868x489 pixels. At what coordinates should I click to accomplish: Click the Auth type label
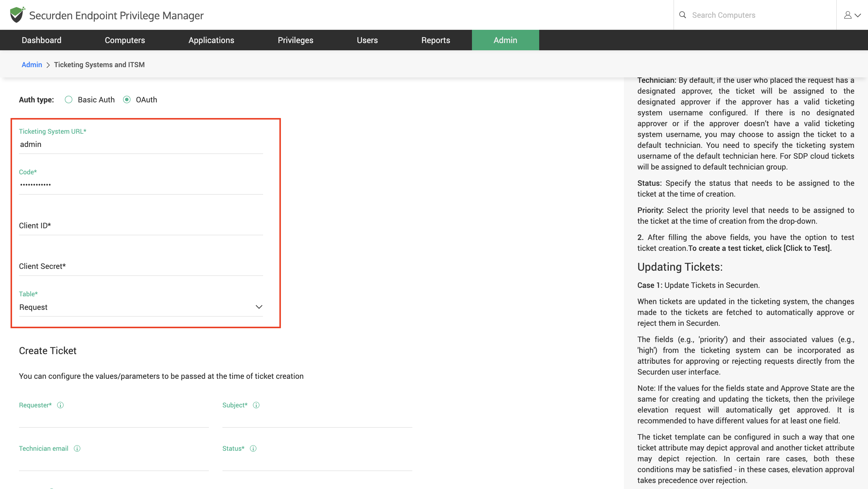click(x=36, y=100)
